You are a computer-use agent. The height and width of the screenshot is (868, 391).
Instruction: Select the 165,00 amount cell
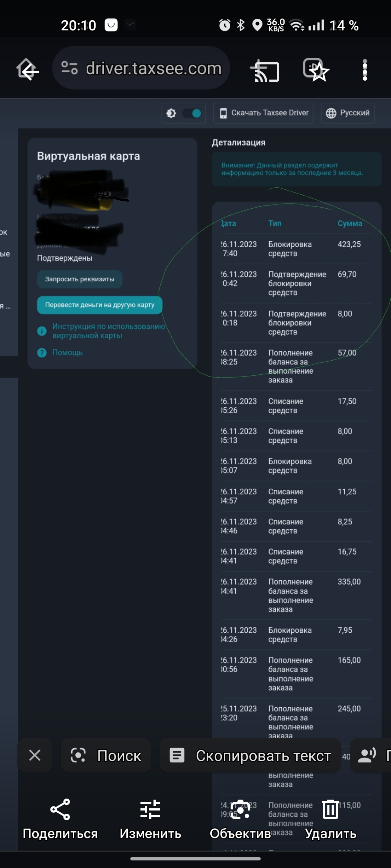click(x=349, y=660)
